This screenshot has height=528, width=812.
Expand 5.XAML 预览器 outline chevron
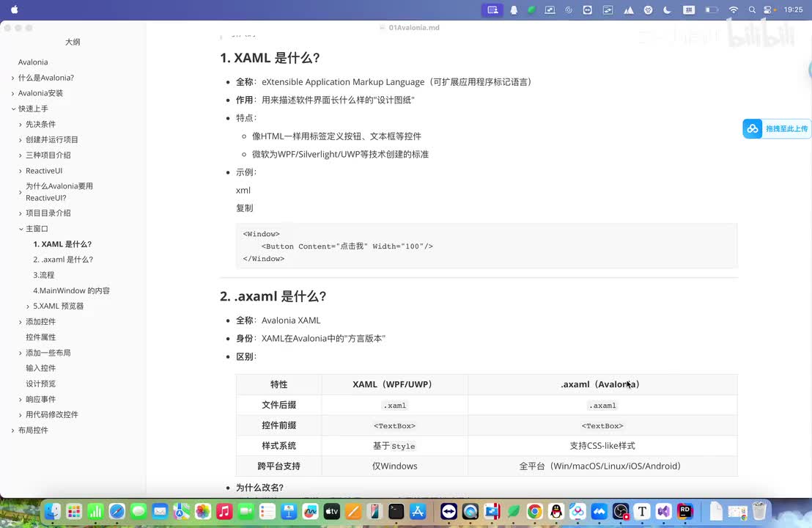[27, 307]
